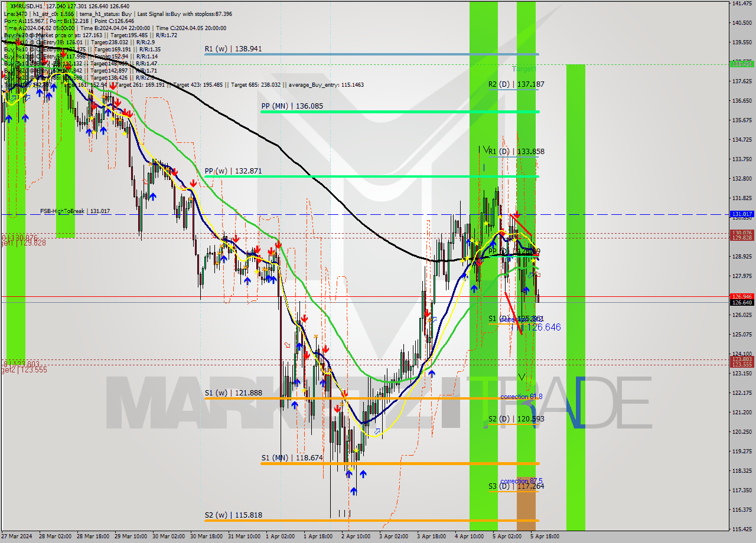Click the 141.475 price scale value
Viewport: 756px width, 543px height.
742,4
